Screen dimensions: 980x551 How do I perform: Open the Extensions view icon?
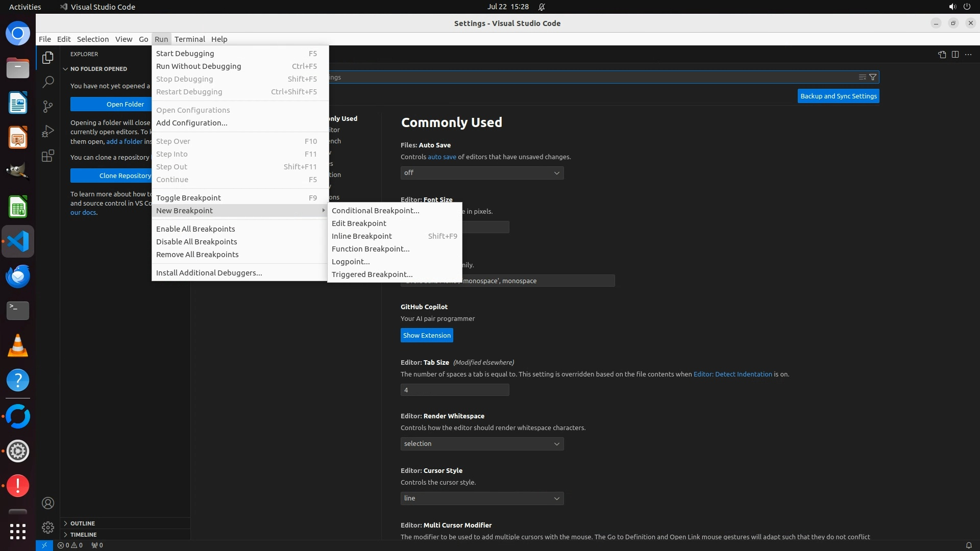(x=48, y=156)
